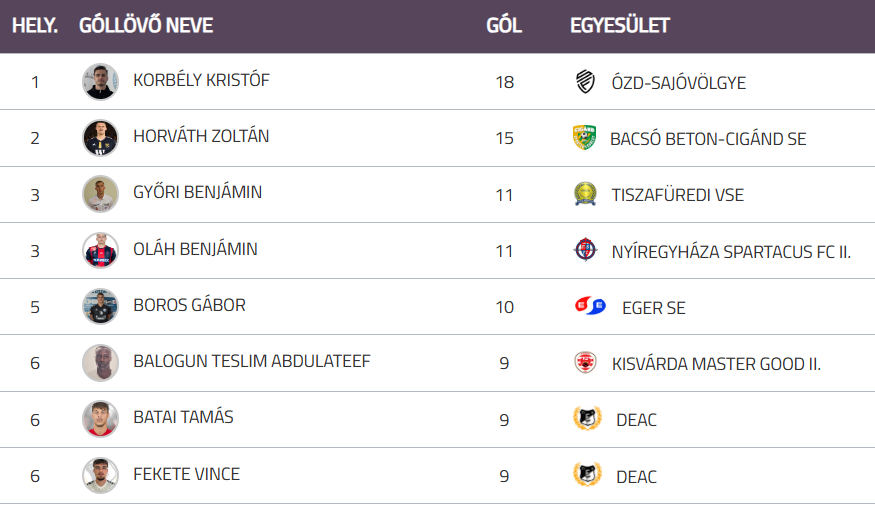The height and width of the screenshot is (510, 875).
Task: Click the Ózd-Sajóvölgye club crest icon
Action: 586,82
